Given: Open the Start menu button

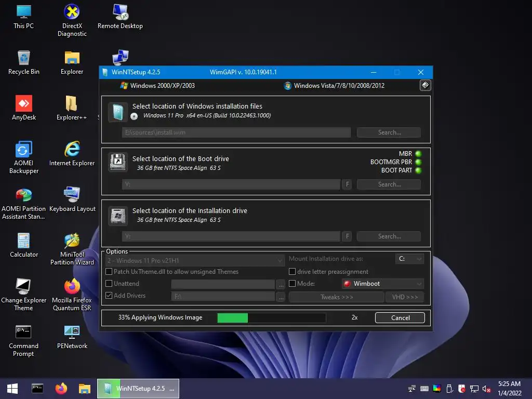Looking at the screenshot, I should (x=12, y=389).
